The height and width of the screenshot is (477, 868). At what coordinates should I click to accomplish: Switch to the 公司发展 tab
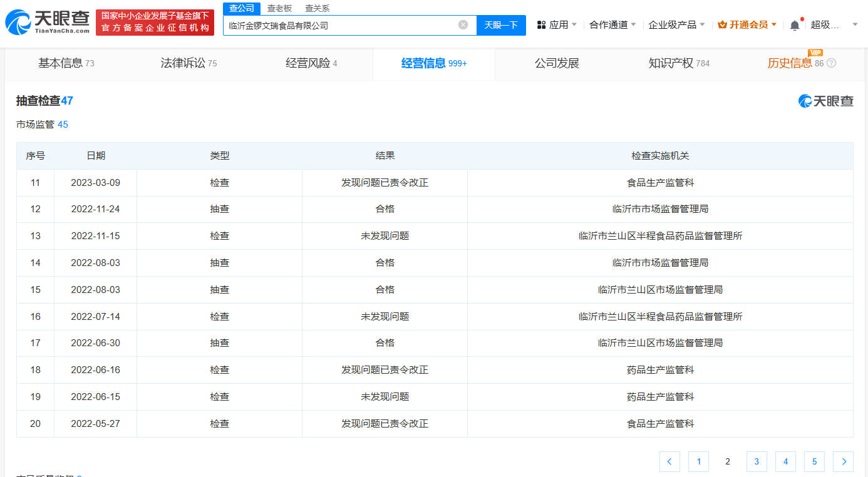pyautogui.click(x=557, y=63)
